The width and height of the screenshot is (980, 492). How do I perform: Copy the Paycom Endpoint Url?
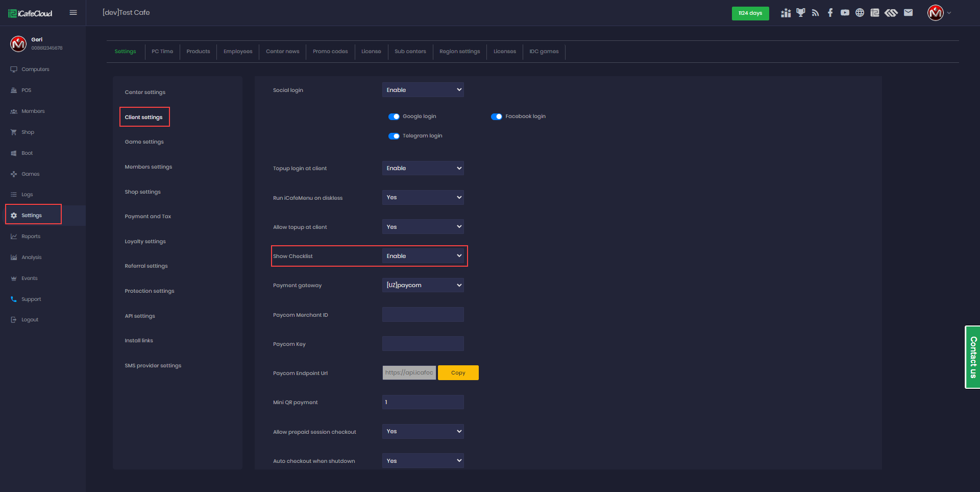pos(458,373)
